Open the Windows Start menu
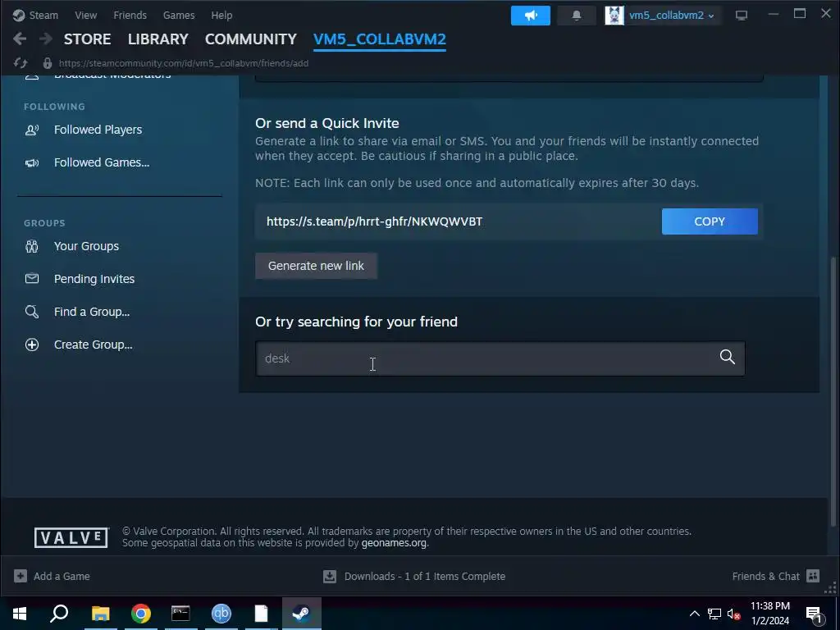The image size is (840, 630). coord(20,614)
